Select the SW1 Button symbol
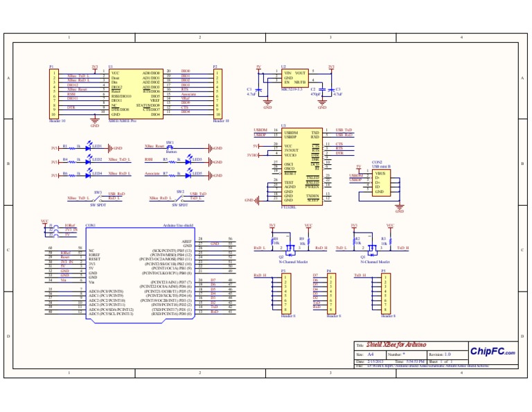532x412 pixels. click(x=170, y=147)
